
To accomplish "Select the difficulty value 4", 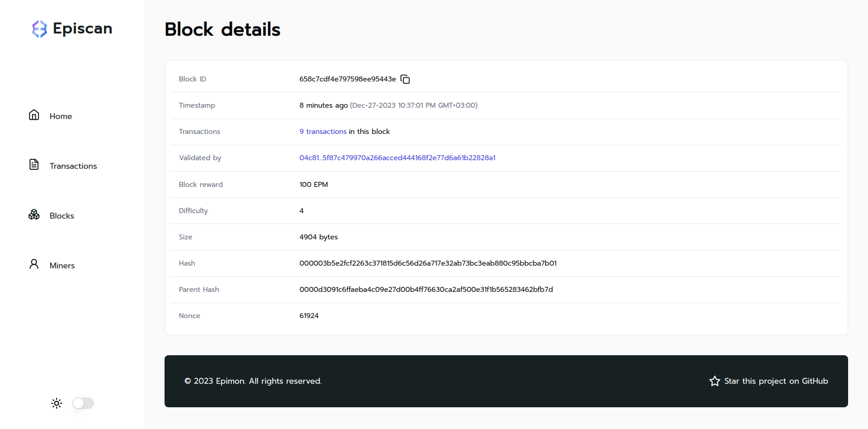I will [302, 211].
